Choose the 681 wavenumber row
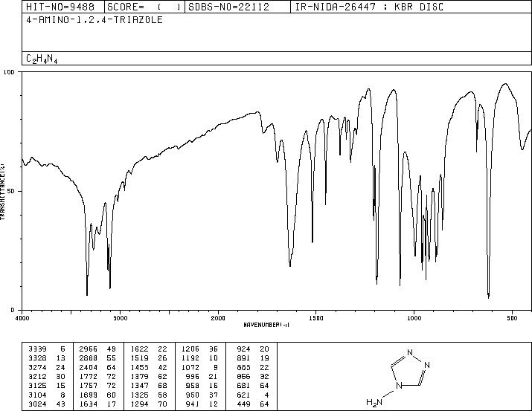This screenshot has height=411, width=532. 253,386
